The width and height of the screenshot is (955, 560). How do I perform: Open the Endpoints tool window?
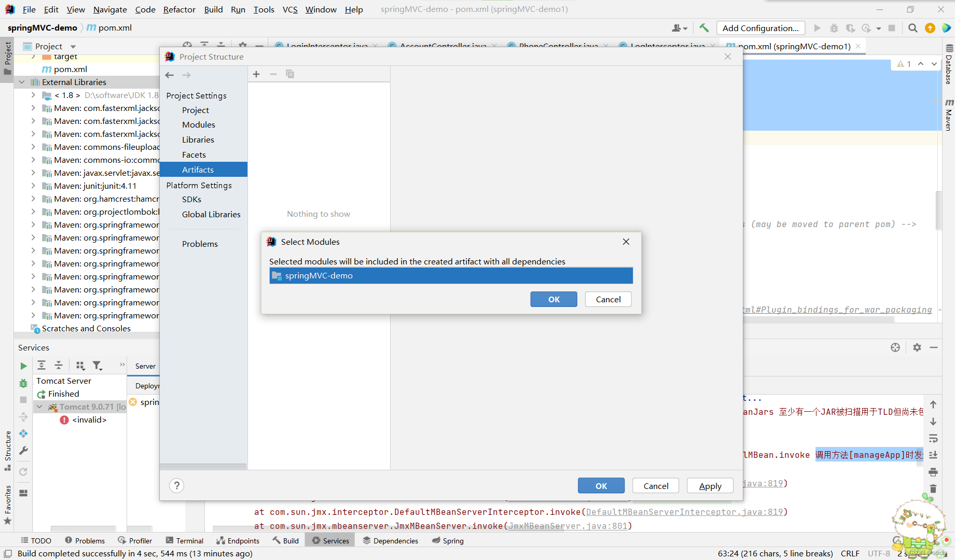[238, 540]
